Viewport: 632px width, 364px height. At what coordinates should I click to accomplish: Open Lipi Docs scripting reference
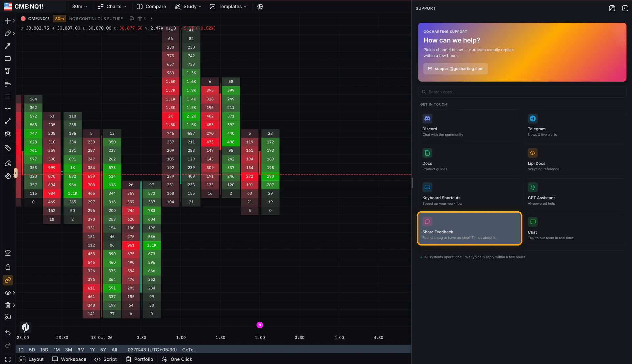click(x=575, y=160)
